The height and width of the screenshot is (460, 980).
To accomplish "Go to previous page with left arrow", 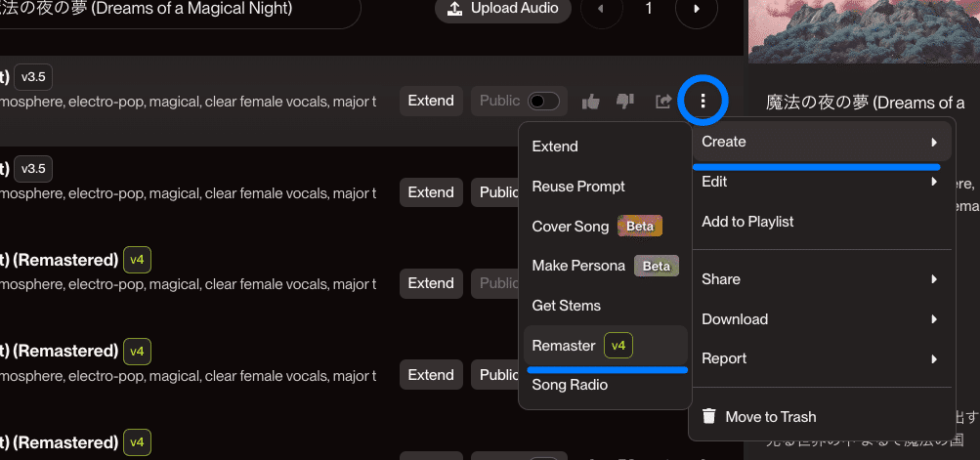I will point(601,9).
